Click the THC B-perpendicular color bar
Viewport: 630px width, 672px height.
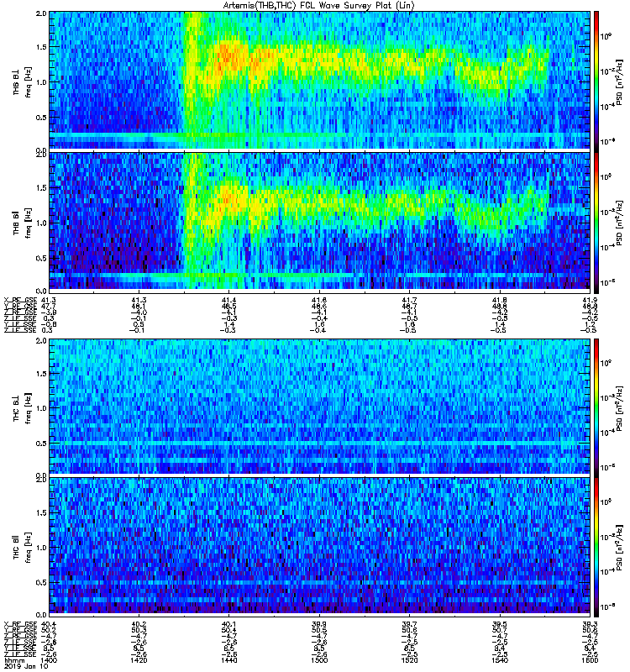coord(596,407)
